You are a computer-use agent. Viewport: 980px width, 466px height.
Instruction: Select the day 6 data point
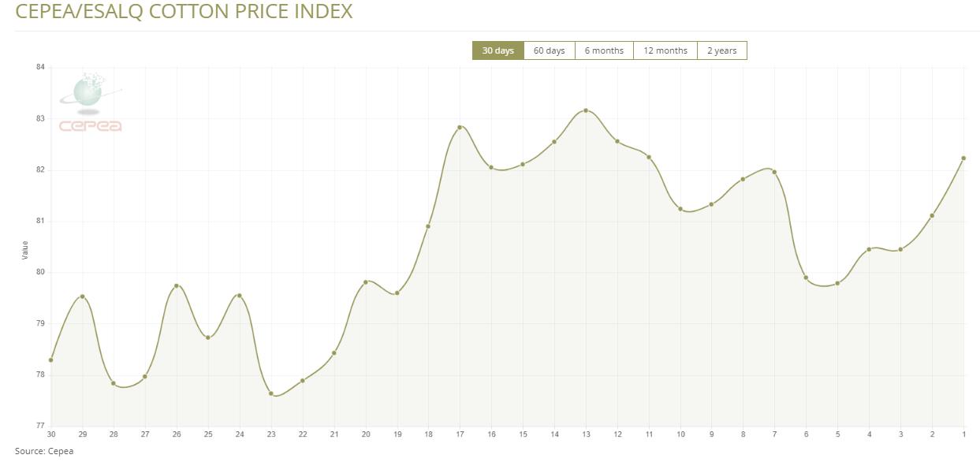(806, 278)
